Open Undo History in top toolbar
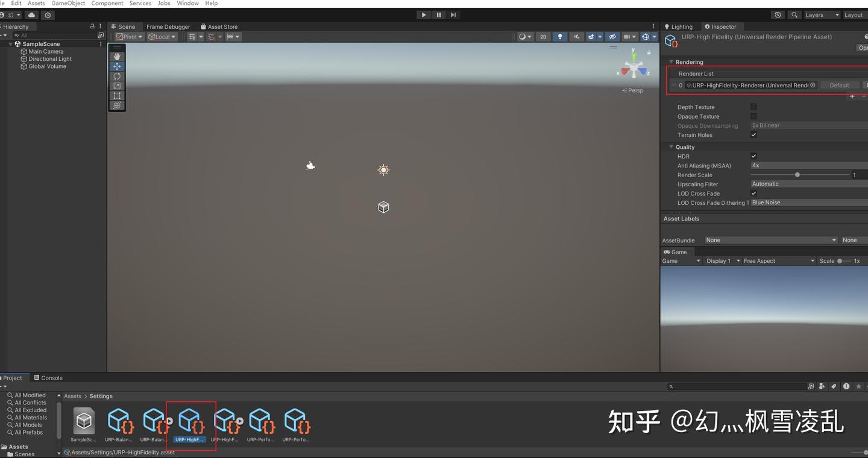 click(778, 15)
